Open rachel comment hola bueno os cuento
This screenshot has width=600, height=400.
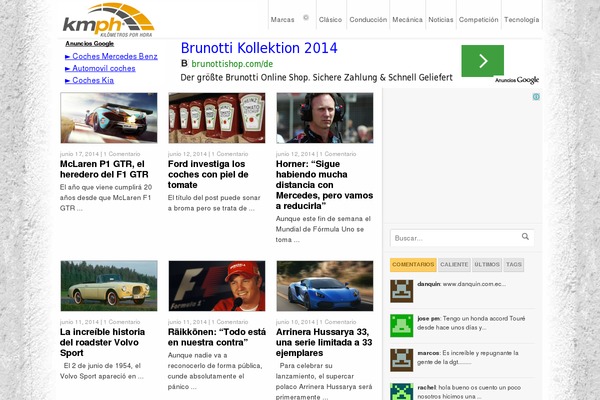click(x=471, y=392)
